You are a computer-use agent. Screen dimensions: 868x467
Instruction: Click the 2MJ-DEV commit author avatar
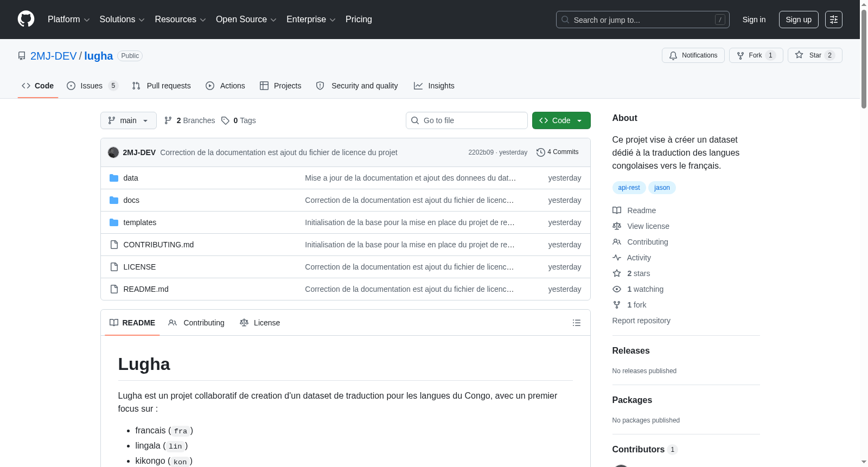point(113,152)
